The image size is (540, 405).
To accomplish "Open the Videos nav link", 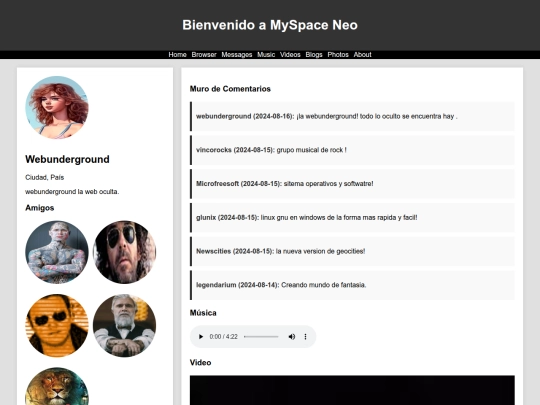I will point(290,54).
